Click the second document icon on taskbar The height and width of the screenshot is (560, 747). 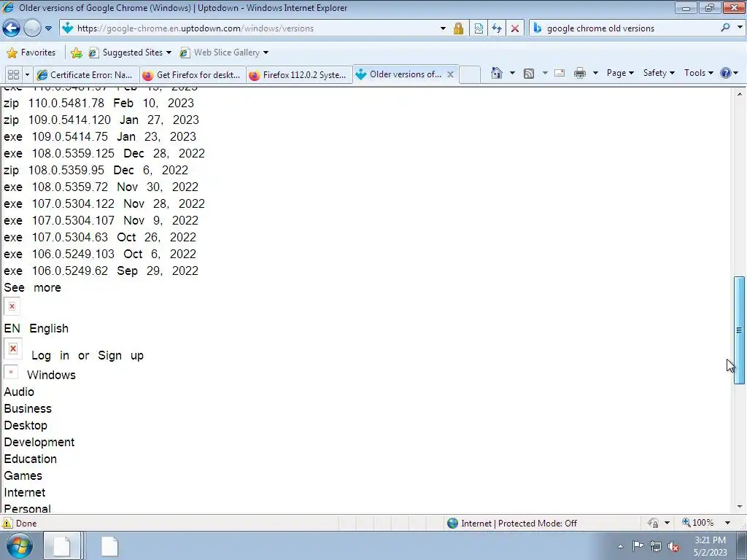pyautogui.click(x=109, y=546)
